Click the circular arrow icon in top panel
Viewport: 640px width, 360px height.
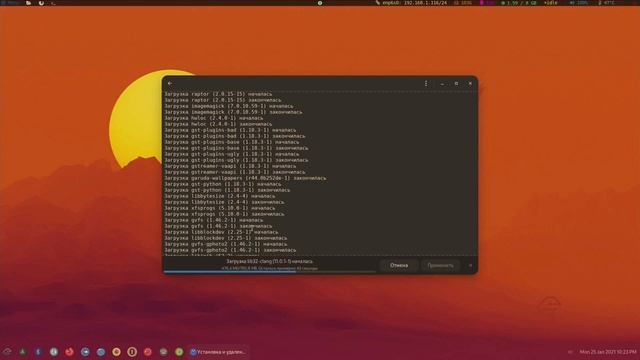coord(41,2)
